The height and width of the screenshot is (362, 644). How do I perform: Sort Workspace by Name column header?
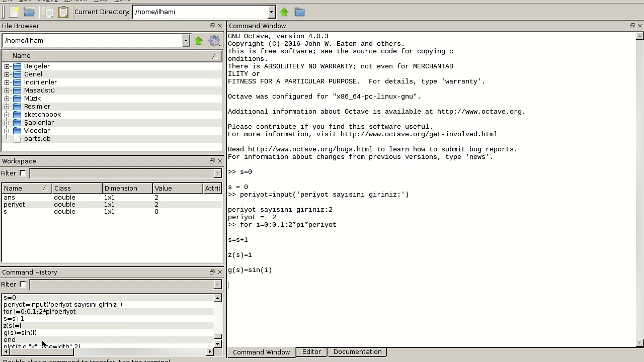26,188
